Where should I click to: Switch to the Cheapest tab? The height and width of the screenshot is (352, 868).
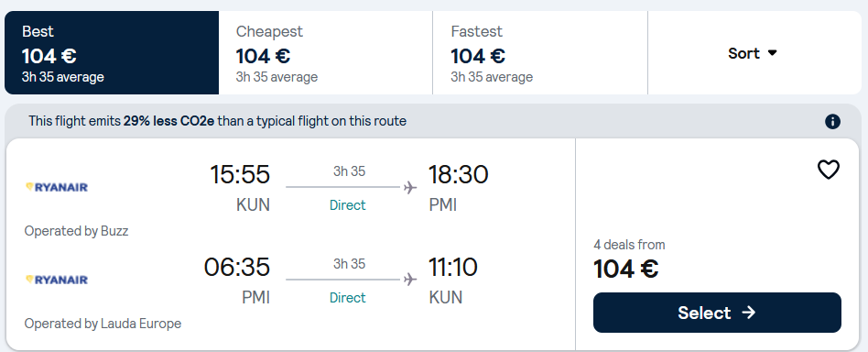326,52
